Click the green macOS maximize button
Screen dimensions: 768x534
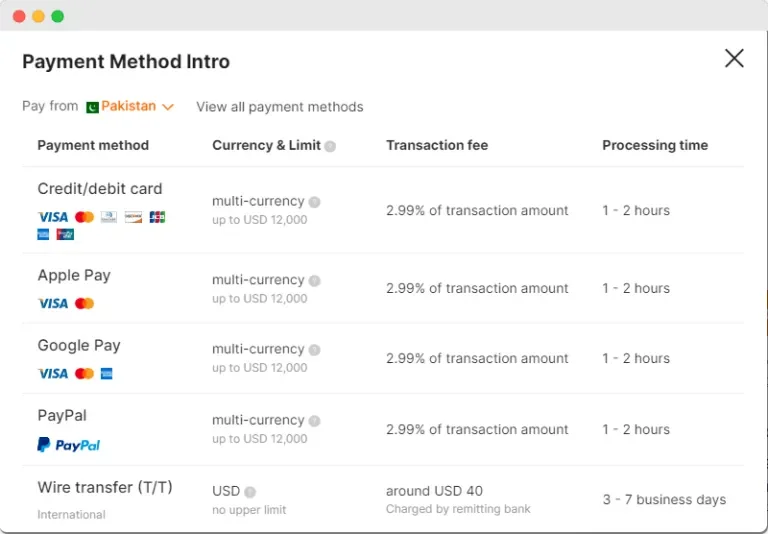tap(57, 16)
